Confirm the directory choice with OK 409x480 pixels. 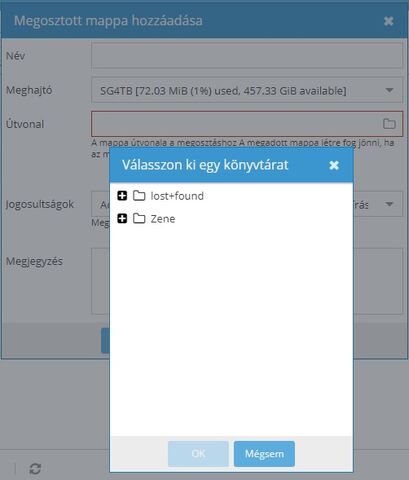198,454
